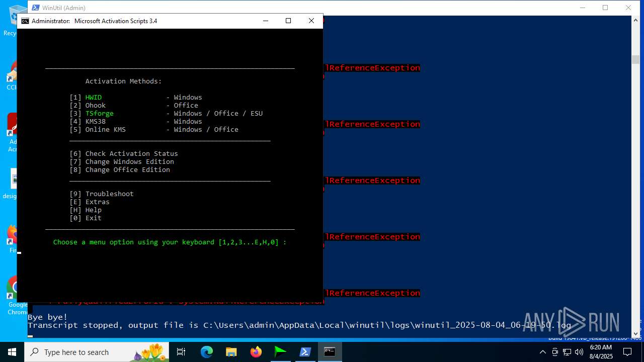This screenshot has height=362, width=644.
Task: Launch Microsoft Edge from the taskbar
Action: point(207,352)
